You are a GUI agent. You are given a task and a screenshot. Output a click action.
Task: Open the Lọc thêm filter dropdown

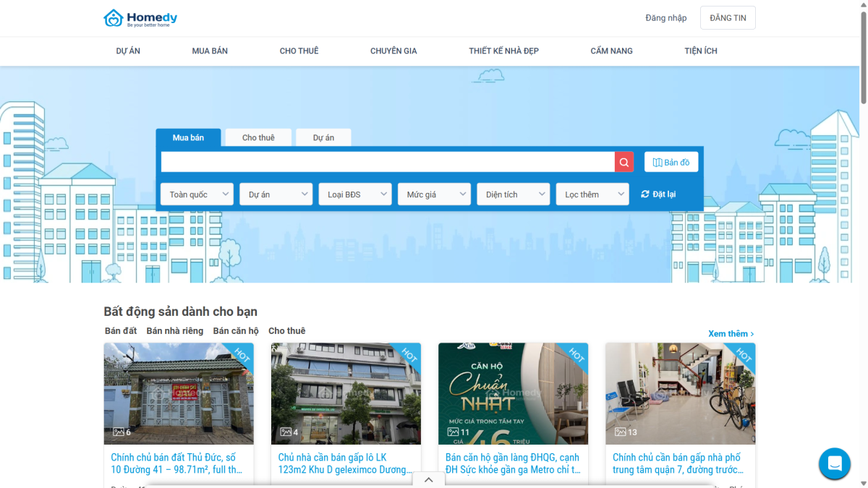point(592,194)
